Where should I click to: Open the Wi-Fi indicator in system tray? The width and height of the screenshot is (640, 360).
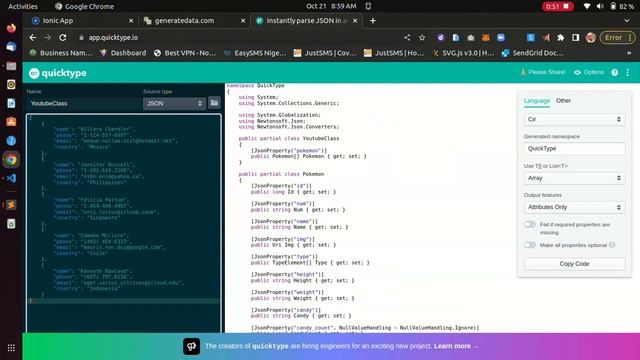[587, 6]
